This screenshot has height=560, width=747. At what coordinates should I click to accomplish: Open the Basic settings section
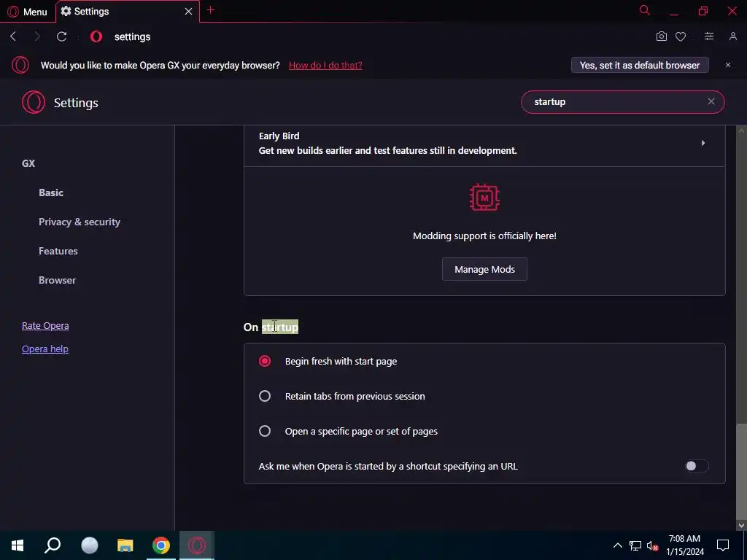click(x=51, y=192)
